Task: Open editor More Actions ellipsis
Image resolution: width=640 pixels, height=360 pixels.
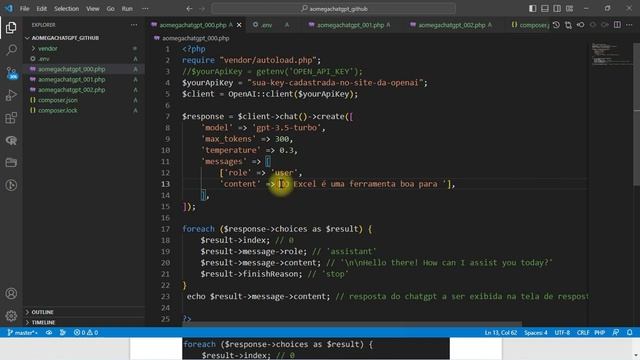Action: click(629, 25)
